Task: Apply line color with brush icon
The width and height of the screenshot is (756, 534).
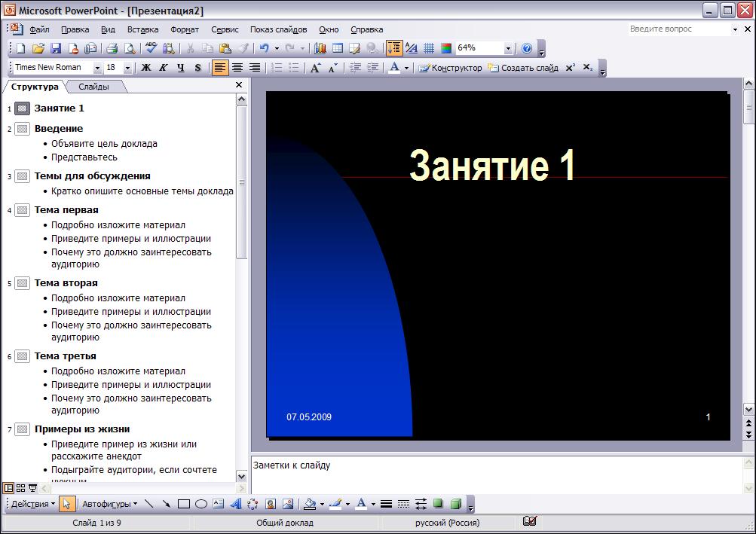Action: [x=335, y=504]
